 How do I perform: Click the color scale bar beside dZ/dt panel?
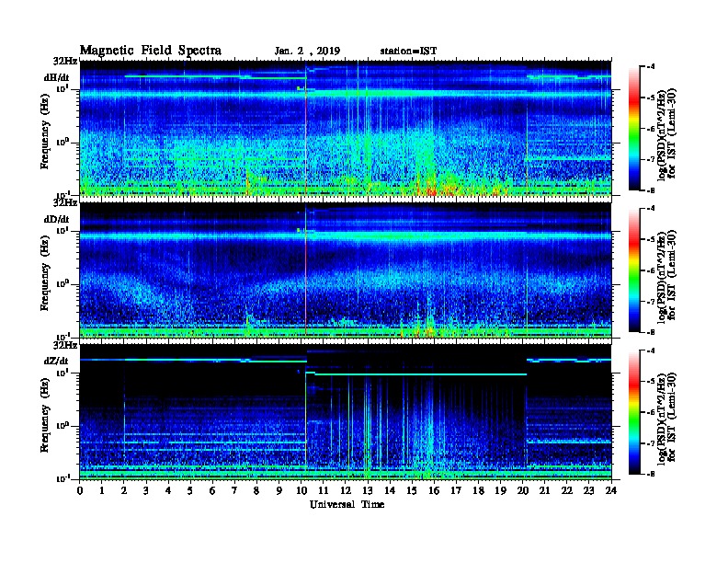(633, 412)
